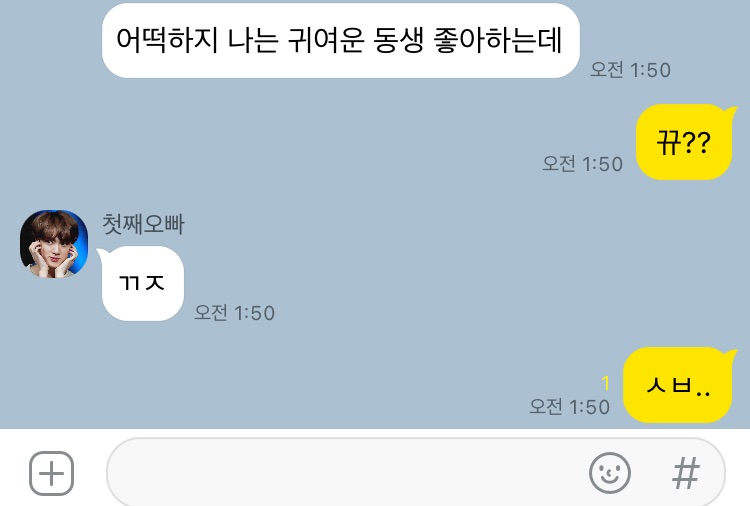Focus the message input field
The width and height of the screenshot is (750, 506).
click(415, 472)
